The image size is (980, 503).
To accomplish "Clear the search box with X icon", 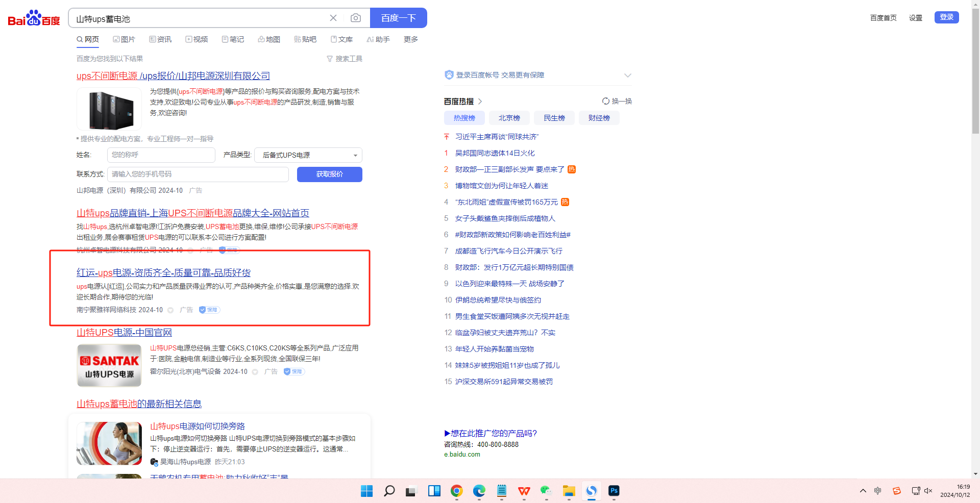I will [x=333, y=18].
